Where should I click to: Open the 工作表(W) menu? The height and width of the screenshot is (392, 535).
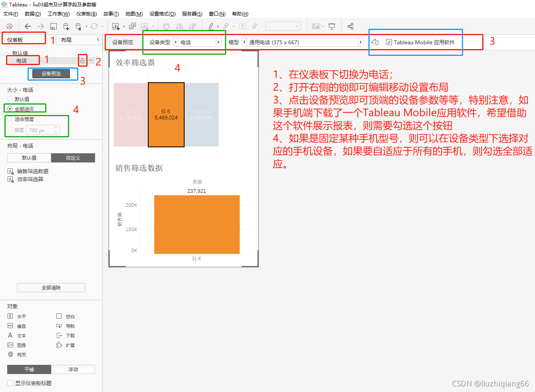[x=59, y=14]
